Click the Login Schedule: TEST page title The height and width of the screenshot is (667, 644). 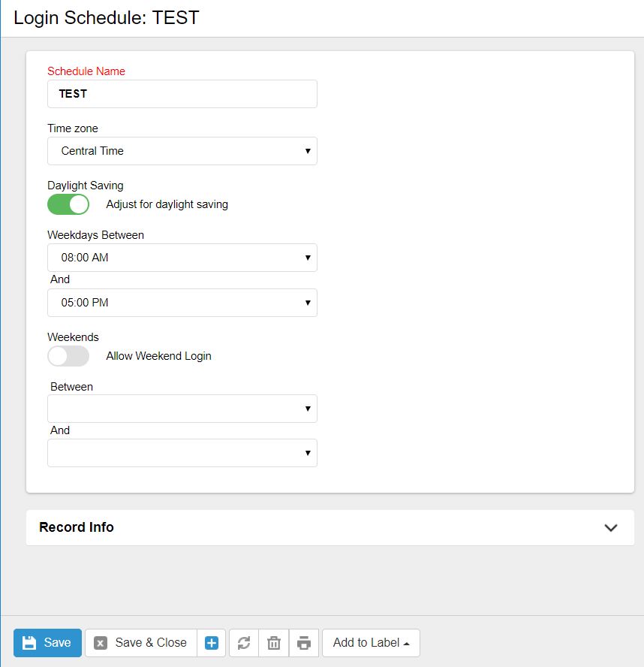107,18
